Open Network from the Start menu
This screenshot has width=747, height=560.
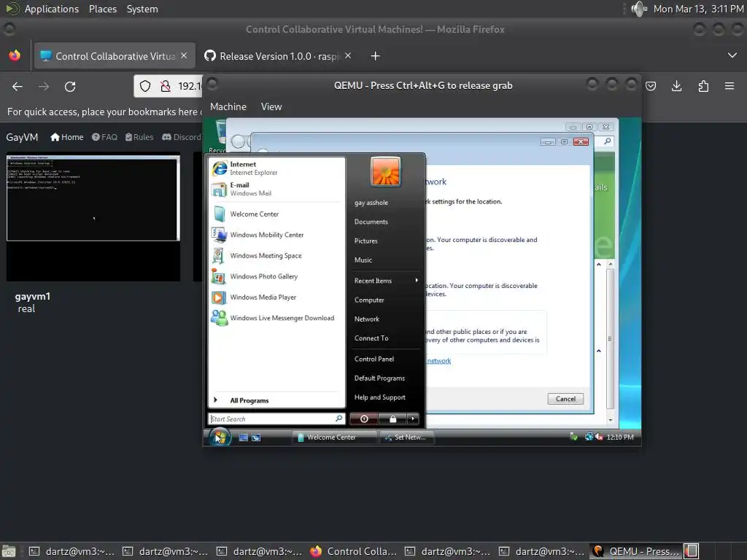[x=367, y=319]
